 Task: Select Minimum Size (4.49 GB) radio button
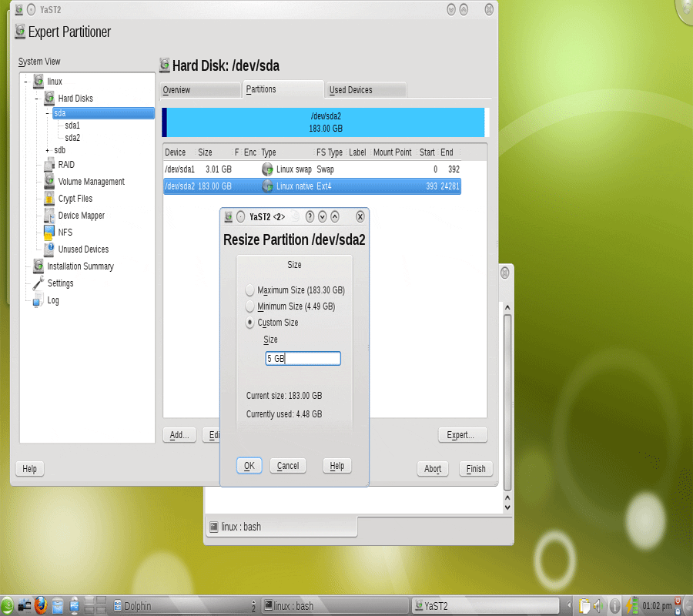coord(249,306)
